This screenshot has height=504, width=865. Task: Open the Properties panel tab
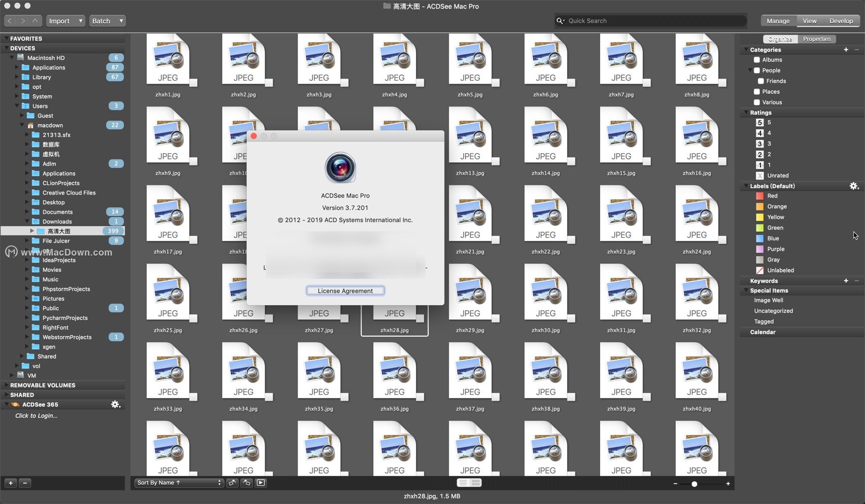817,39
